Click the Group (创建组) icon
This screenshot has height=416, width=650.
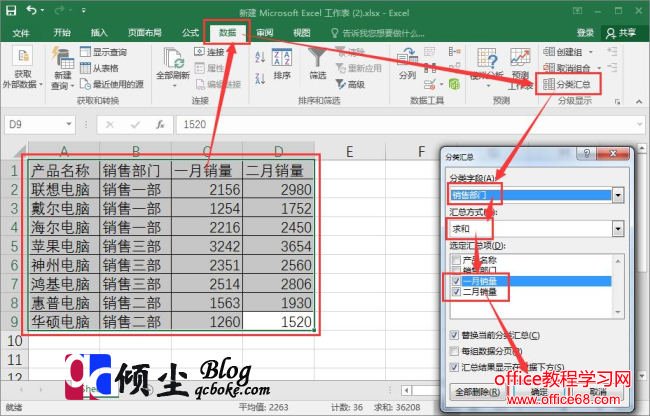pos(549,52)
